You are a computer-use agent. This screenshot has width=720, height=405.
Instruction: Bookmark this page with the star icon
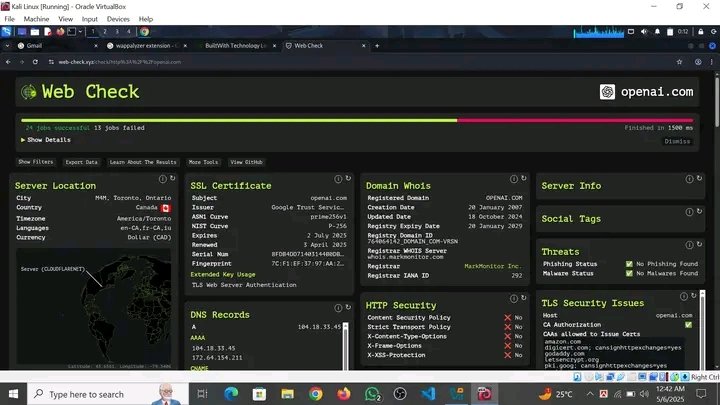[x=679, y=62]
